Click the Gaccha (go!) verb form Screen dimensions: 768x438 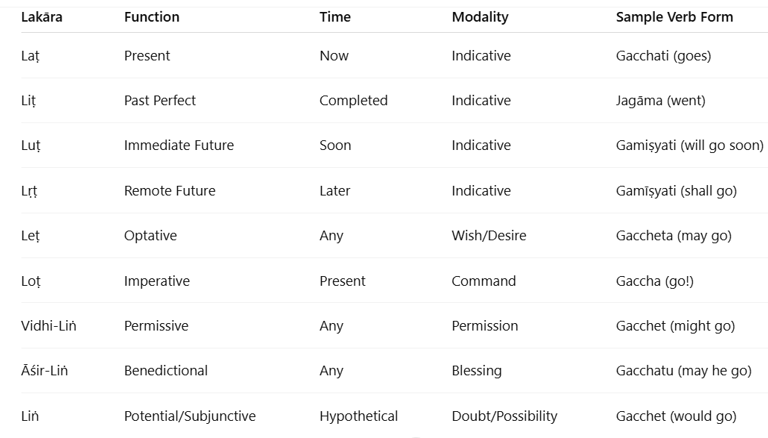point(654,281)
